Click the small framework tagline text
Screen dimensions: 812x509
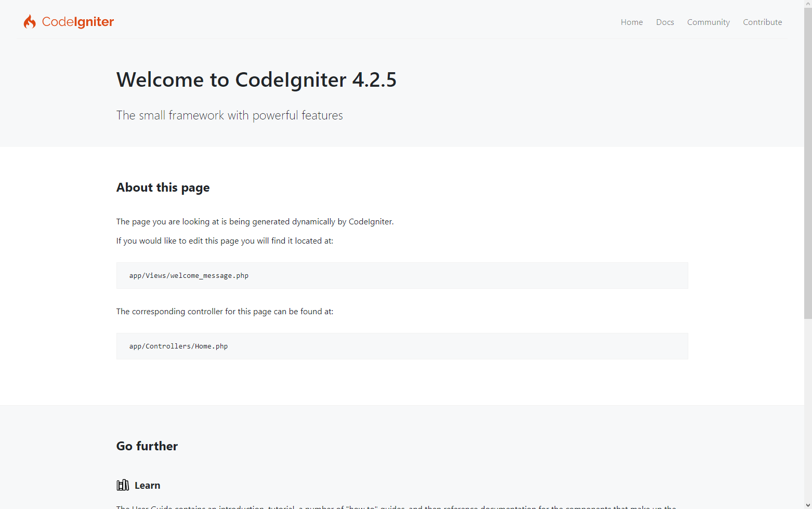[x=230, y=115]
